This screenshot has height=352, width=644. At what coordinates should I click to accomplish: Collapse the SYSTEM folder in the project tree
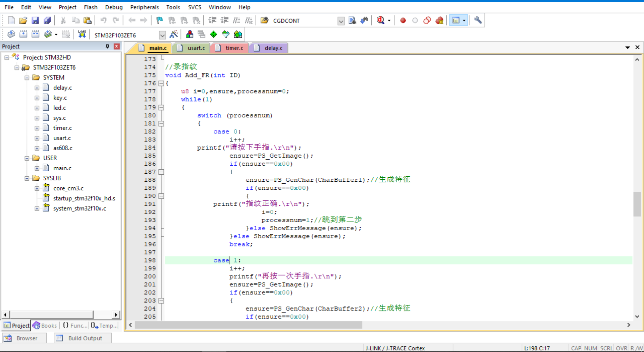point(27,77)
